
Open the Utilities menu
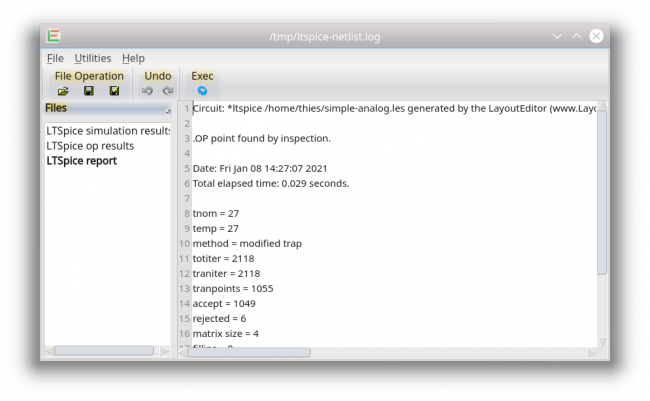click(x=93, y=58)
